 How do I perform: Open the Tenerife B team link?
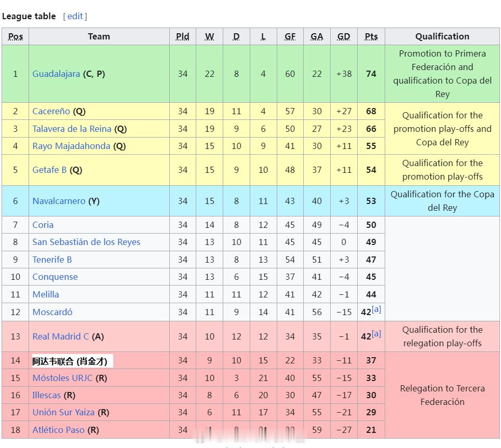pos(52,260)
